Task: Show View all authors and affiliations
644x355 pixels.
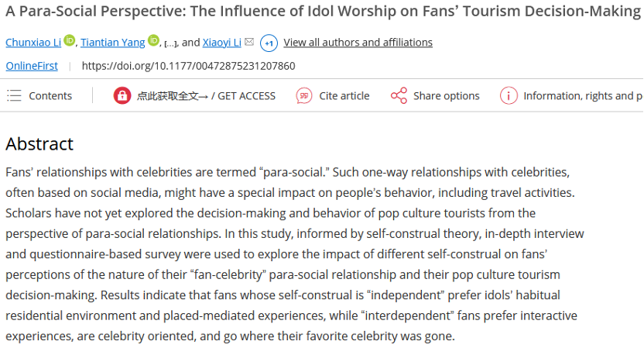Action: (358, 43)
